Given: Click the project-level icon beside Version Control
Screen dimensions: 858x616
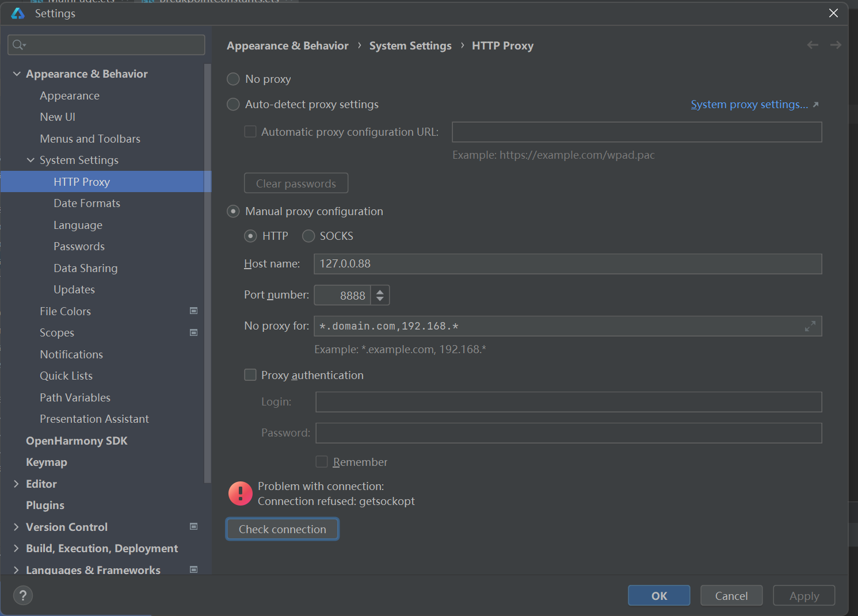Looking at the screenshot, I should 194,526.
